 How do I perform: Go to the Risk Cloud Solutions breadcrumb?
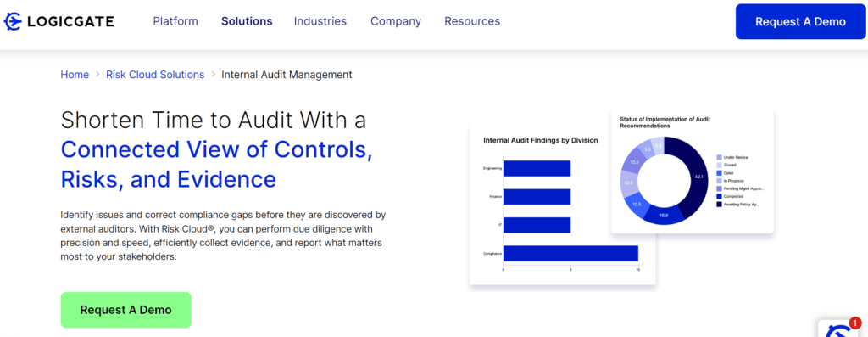[x=155, y=74]
